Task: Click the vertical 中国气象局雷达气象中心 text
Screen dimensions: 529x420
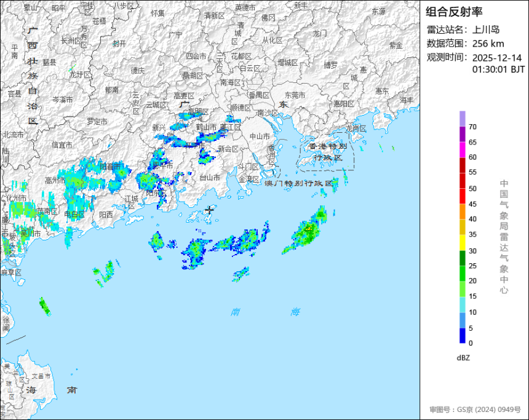Action: pyautogui.click(x=504, y=237)
